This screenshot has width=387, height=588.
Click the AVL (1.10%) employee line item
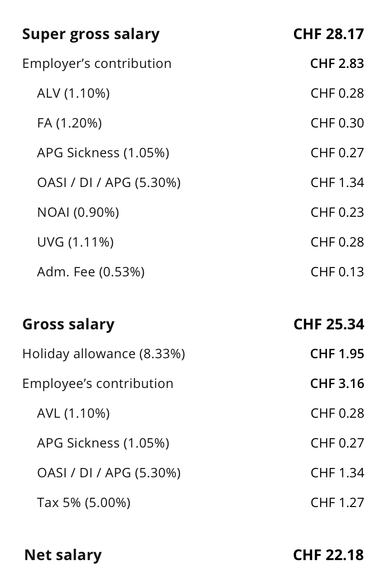click(x=73, y=413)
